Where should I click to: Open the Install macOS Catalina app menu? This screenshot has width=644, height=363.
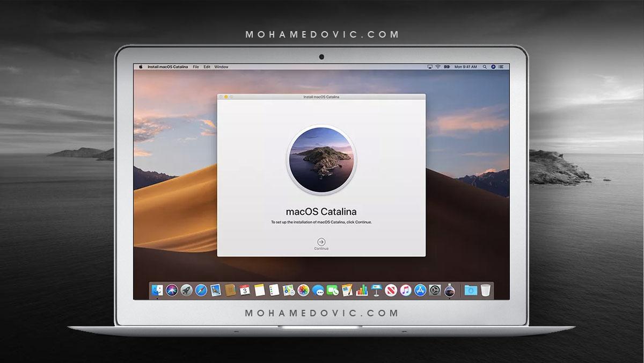(167, 67)
